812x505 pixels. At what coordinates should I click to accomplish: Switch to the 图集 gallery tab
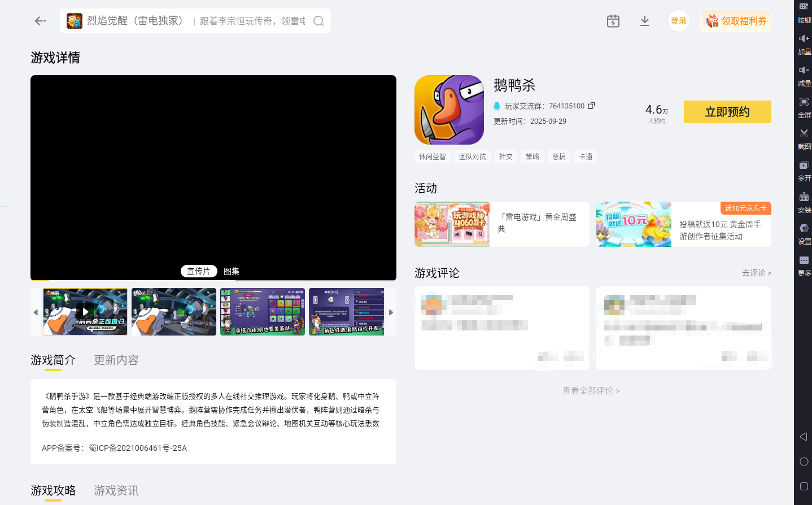tap(232, 271)
